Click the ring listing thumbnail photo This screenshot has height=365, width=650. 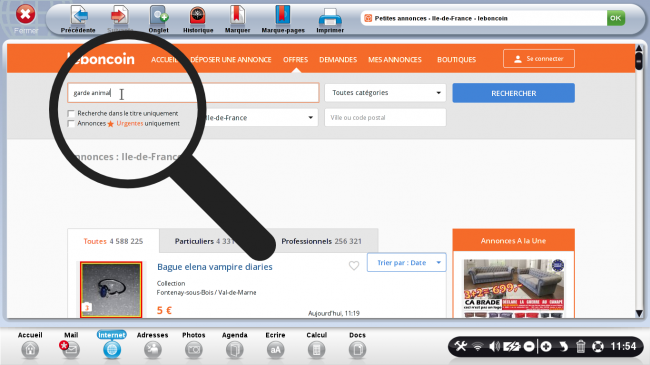point(111,290)
